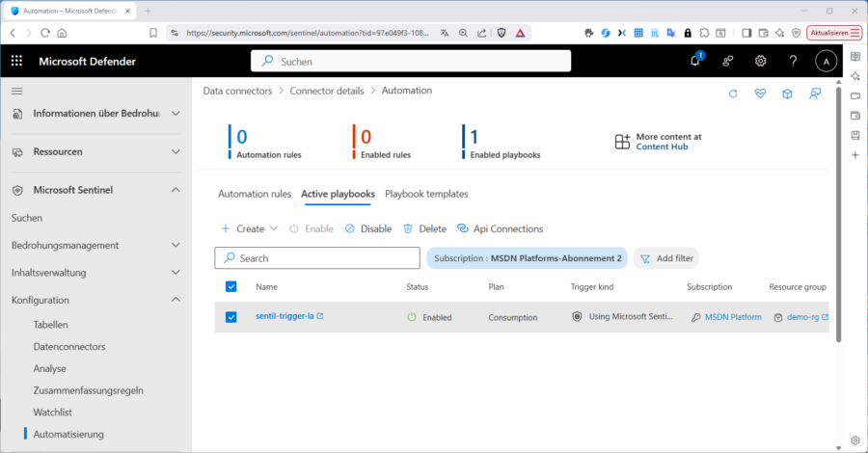
Task: Open the help question mark
Action: 793,62
